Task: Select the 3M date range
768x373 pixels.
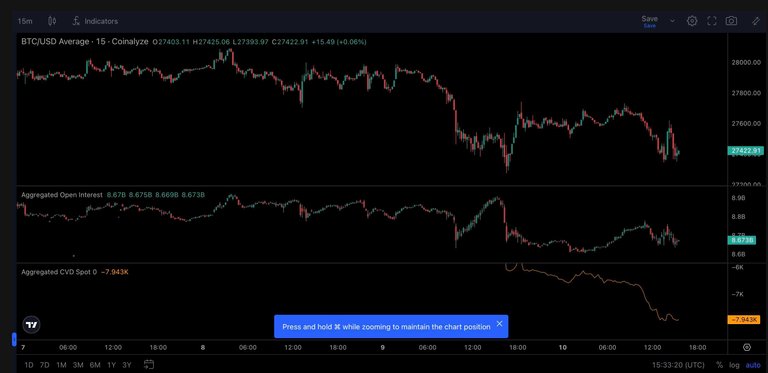Action: pyautogui.click(x=78, y=365)
